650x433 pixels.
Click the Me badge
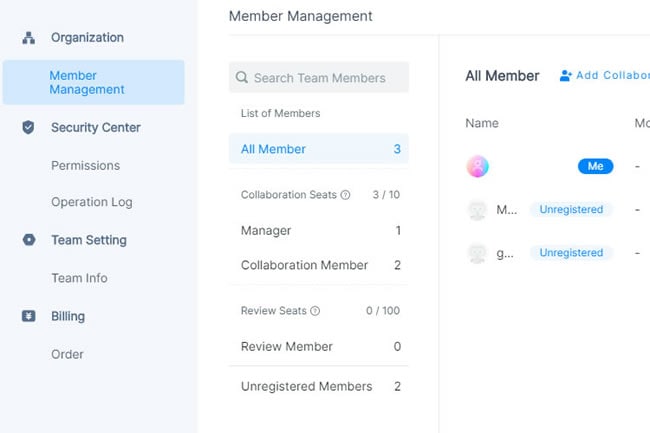(595, 166)
